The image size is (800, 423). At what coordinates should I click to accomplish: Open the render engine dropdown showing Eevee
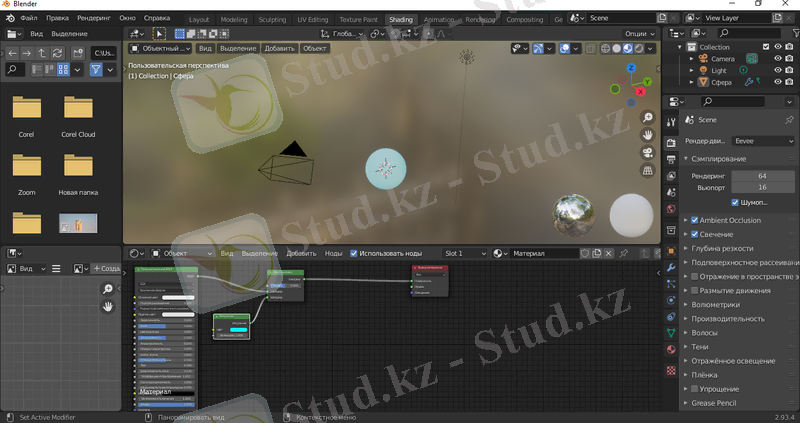(x=763, y=141)
